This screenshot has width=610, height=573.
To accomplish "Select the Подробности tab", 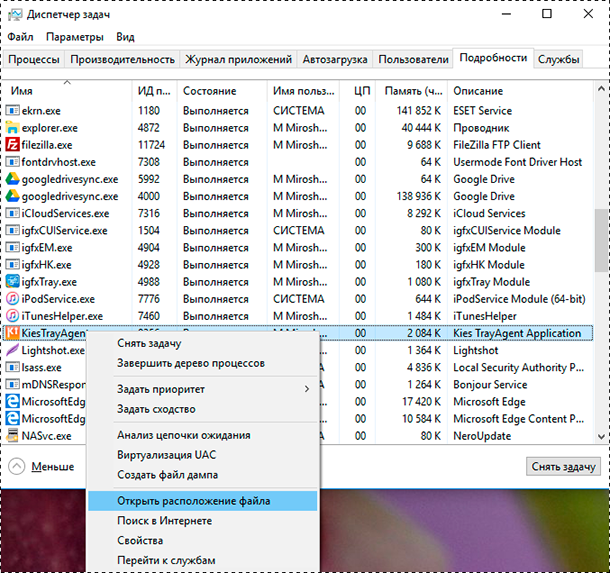I will (493, 58).
